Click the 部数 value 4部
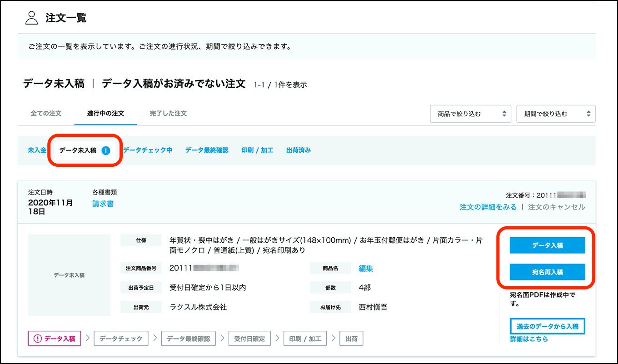This screenshot has height=364, width=618. tap(365, 288)
